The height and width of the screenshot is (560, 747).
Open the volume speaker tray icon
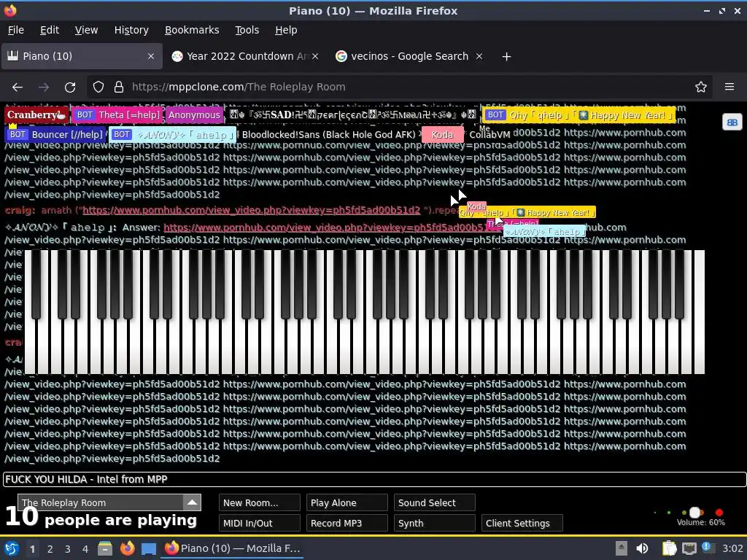click(x=642, y=548)
